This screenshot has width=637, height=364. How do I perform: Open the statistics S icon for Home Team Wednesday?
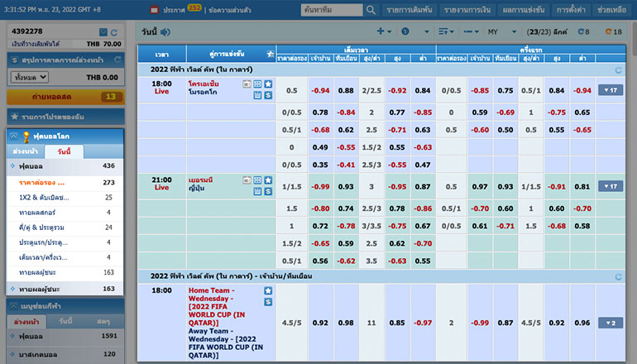point(268,302)
